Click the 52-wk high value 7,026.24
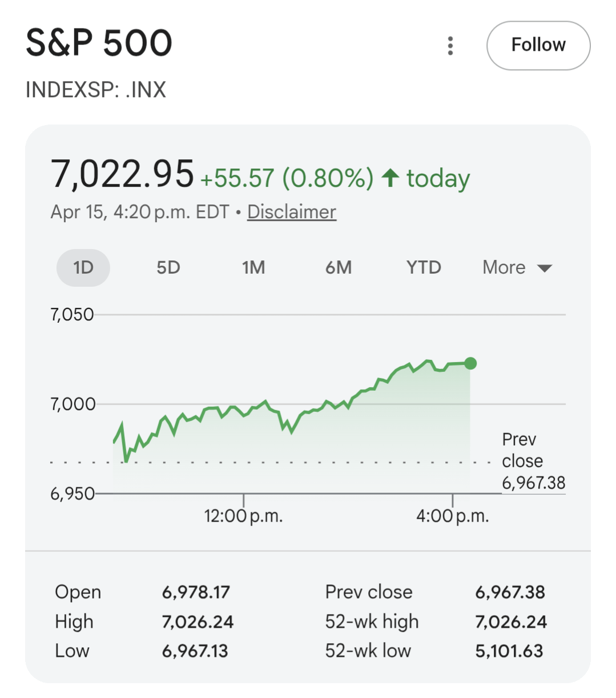 point(511,621)
